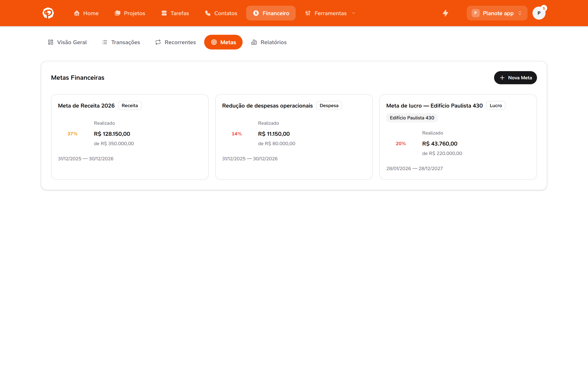Click the Redução de despesas date range text

coord(250,159)
